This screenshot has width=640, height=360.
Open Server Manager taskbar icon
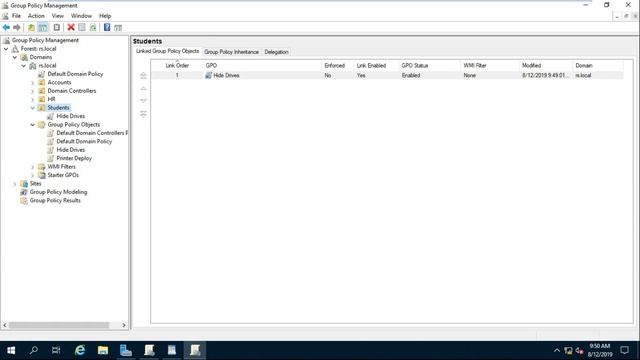point(126,350)
